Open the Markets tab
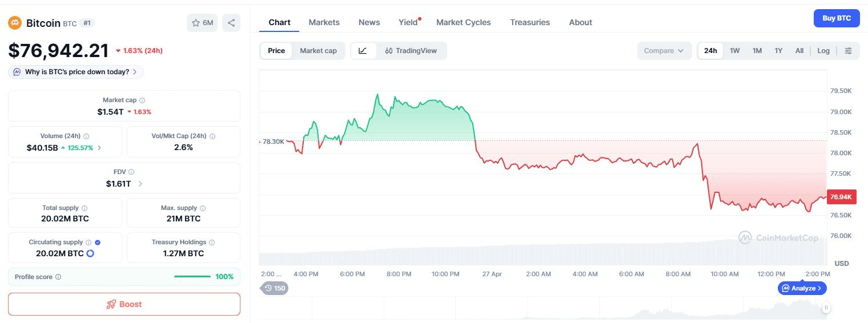 point(324,22)
